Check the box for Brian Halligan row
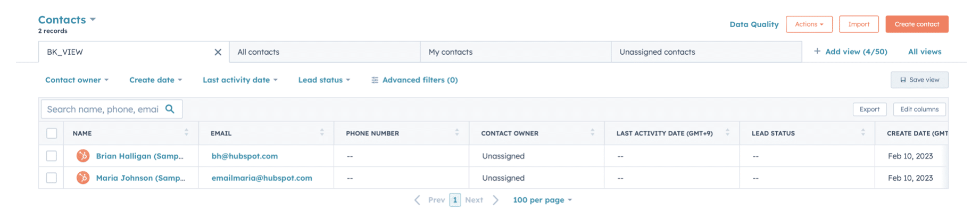 52,156
